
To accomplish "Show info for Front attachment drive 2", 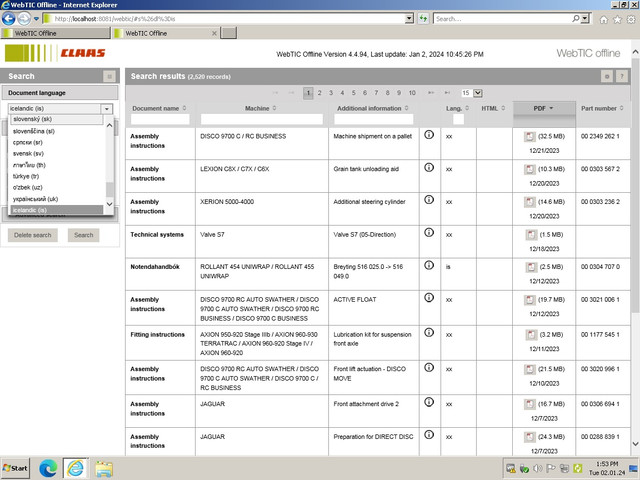I will pyautogui.click(x=429, y=402).
